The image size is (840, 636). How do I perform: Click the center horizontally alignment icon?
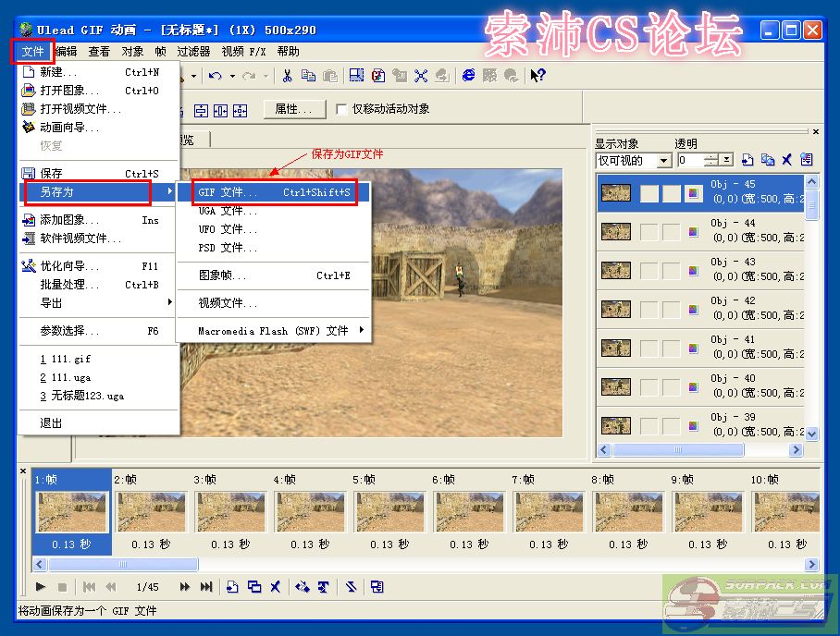point(220,111)
